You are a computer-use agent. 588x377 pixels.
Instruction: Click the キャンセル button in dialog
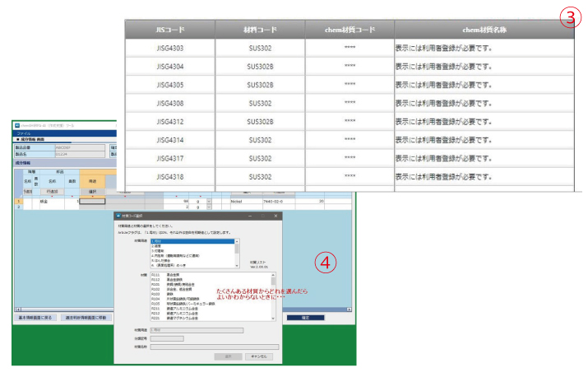coord(260,356)
